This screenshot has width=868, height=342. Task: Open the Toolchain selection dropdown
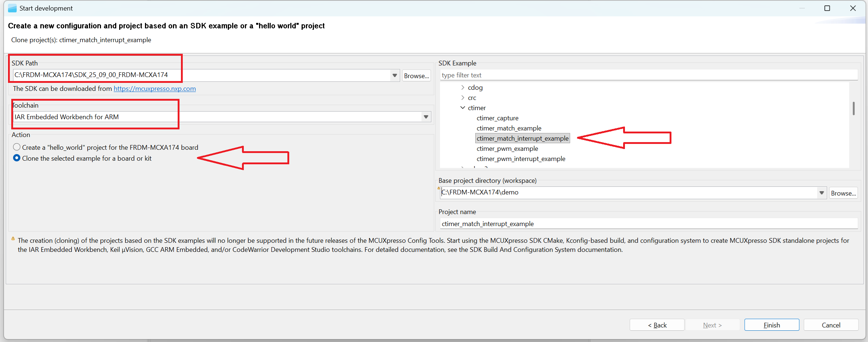pyautogui.click(x=425, y=117)
